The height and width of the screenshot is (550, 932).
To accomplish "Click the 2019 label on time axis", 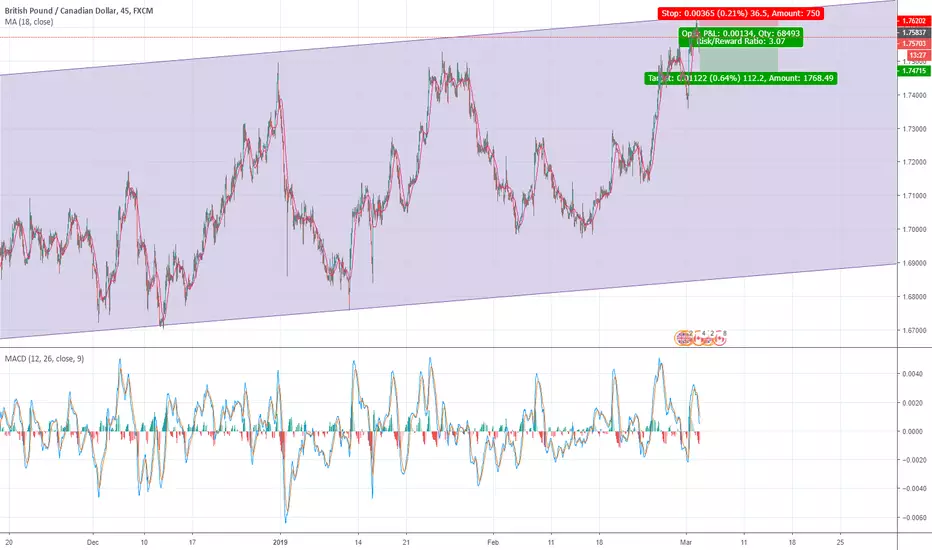I will (x=280, y=542).
